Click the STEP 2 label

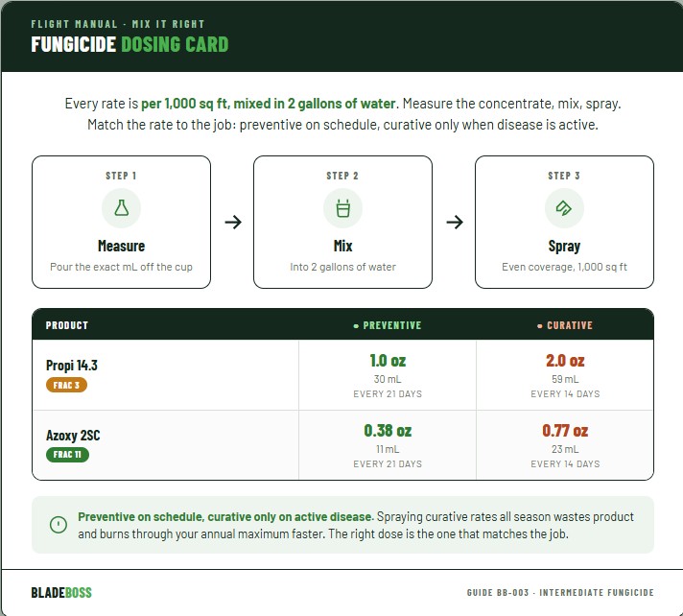pyautogui.click(x=342, y=176)
